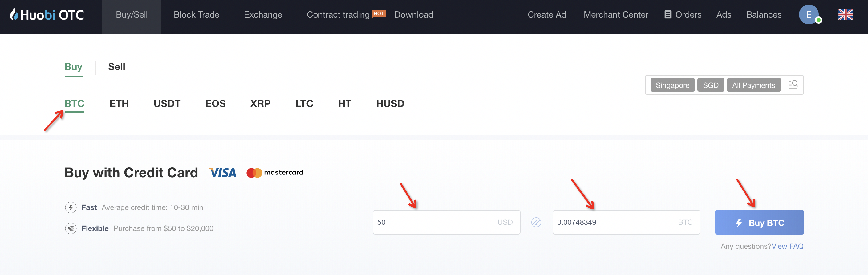Screen dimensions: 868x275
Task: Open the filter search icon
Action: pyautogui.click(x=793, y=85)
